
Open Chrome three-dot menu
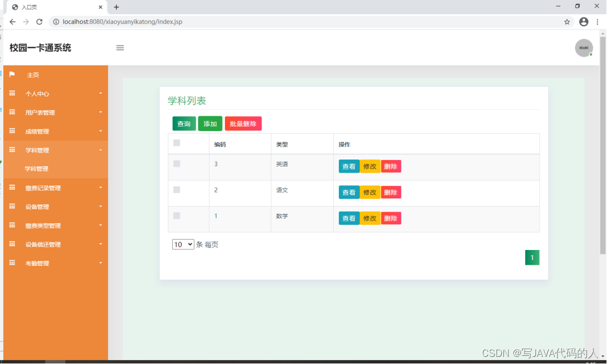pyautogui.click(x=597, y=22)
